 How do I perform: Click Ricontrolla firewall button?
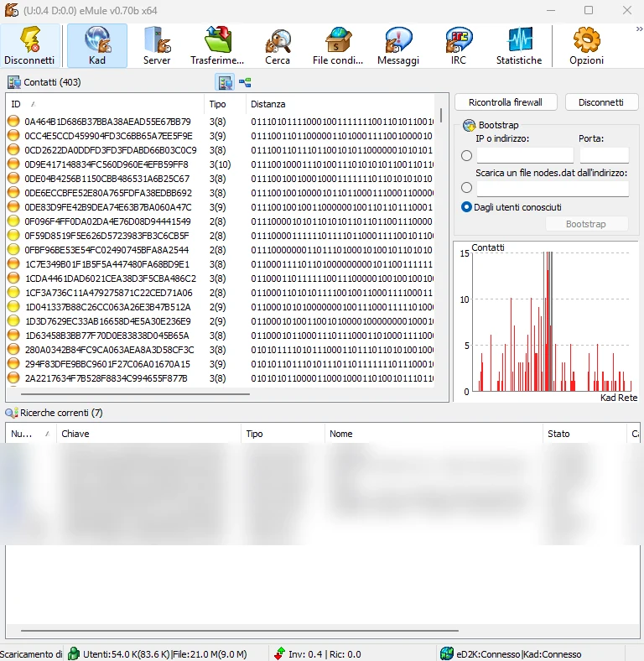(506, 102)
